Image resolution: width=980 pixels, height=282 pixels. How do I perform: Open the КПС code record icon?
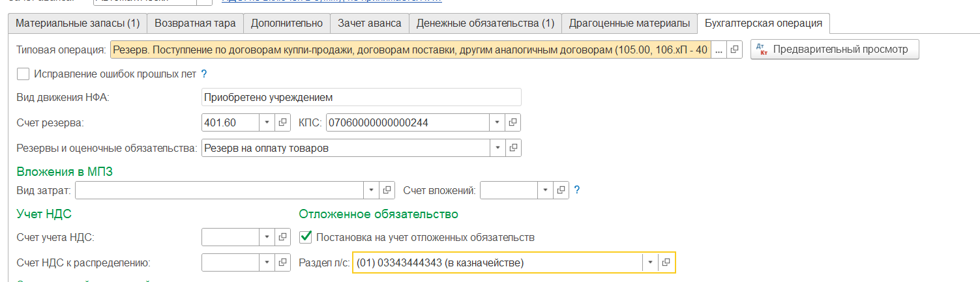512,122
